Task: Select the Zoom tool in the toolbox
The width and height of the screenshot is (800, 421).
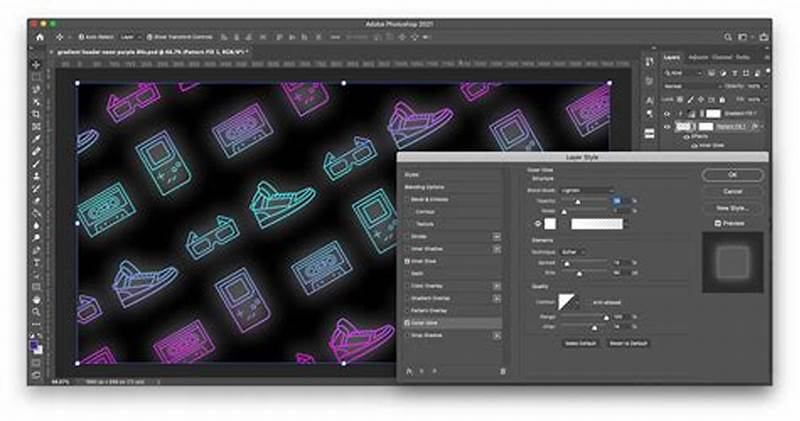Action: pos(36,312)
